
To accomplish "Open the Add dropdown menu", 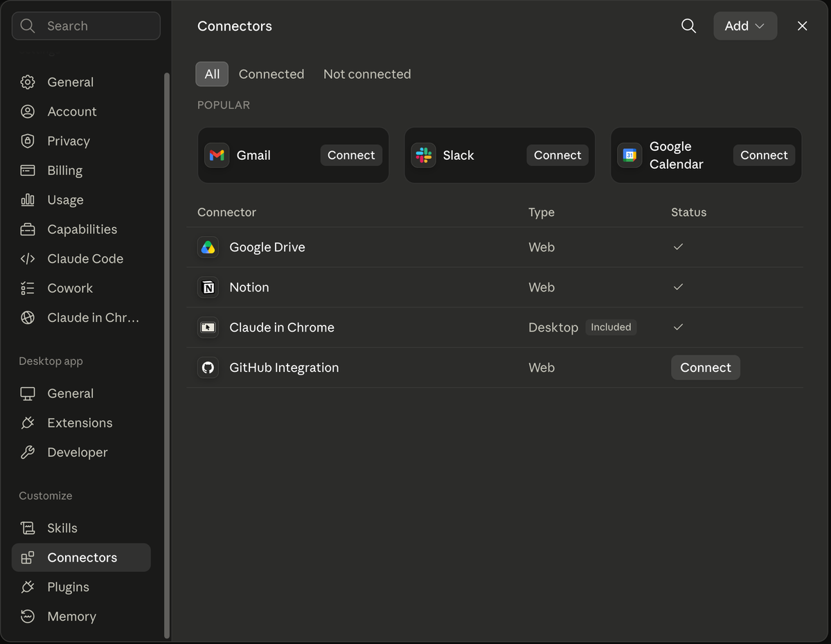I will [x=745, y=26].
